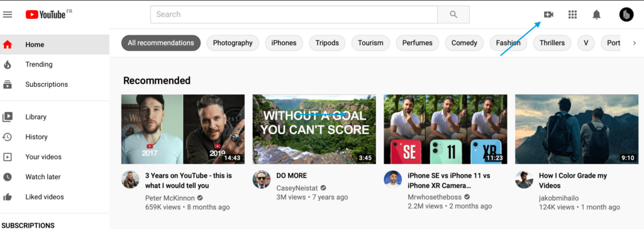Select the Photography chip
Screen dimensions: 644x229
pos(233,43)
